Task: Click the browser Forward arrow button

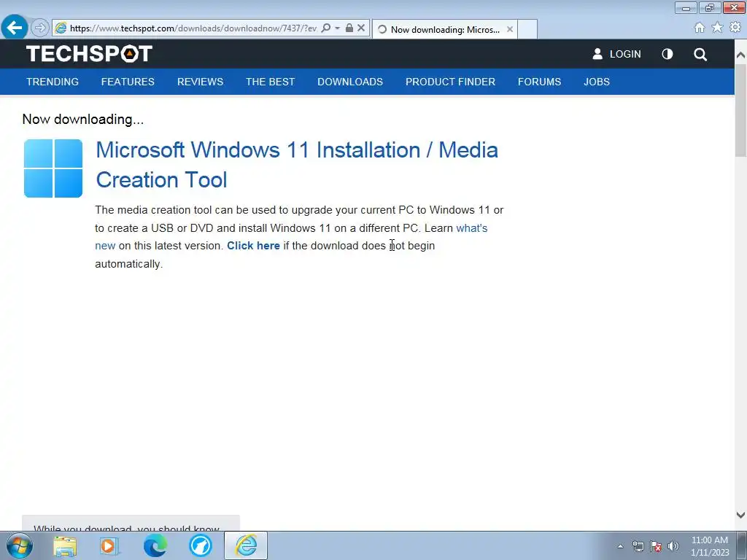Action: click(x=40, y=28)
